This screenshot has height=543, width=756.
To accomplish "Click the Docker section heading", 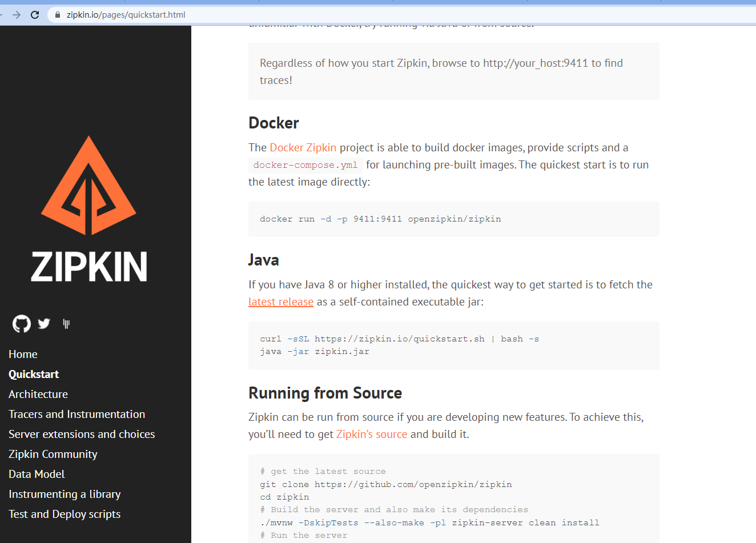I will (x=274, y=123).
